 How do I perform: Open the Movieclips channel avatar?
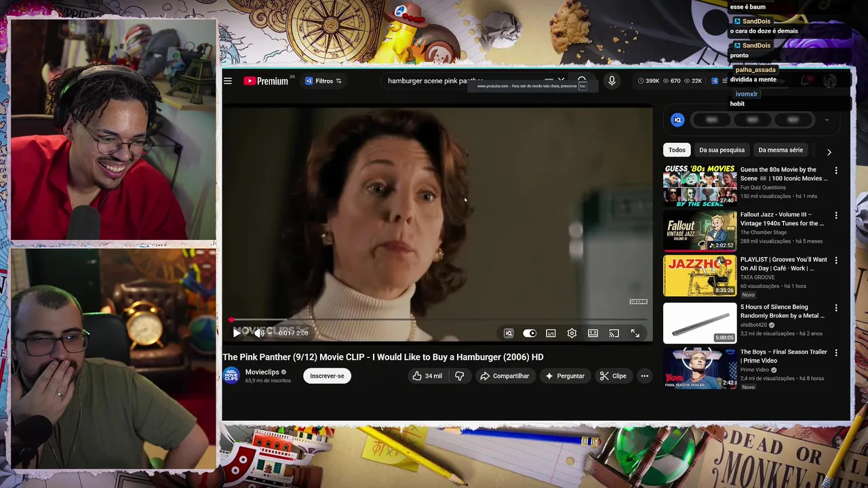[x=231, y=375]
